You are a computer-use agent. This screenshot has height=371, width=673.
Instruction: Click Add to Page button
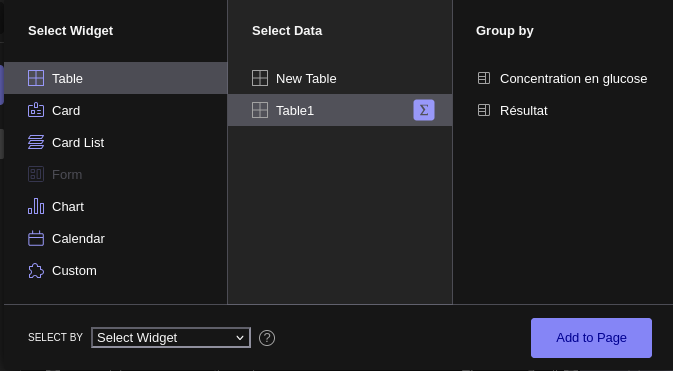(591, 338)
